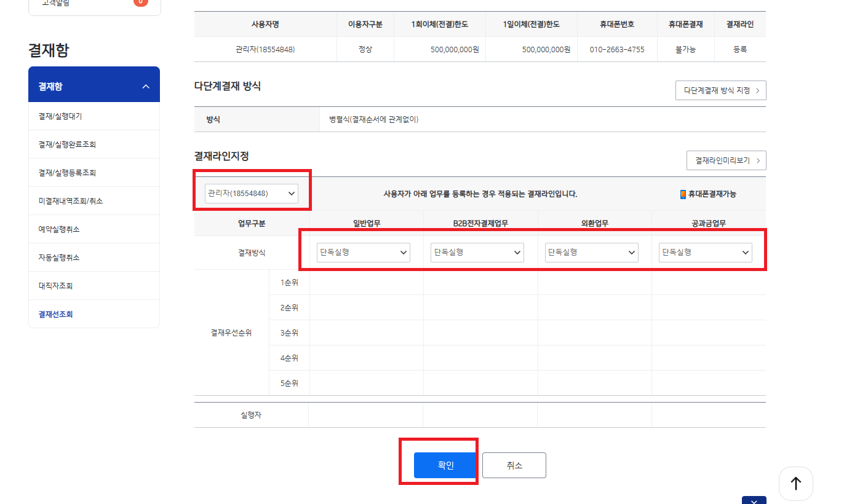Viewport: 860px width, 504px height.
Task: Open 공과금업무 결재방식 dropdown
Action: click(x=705, y=252)
